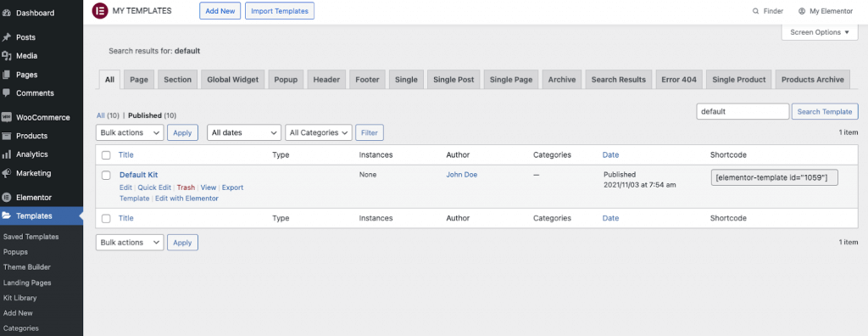Open Landing Pages in sidebar submenu

27,283
